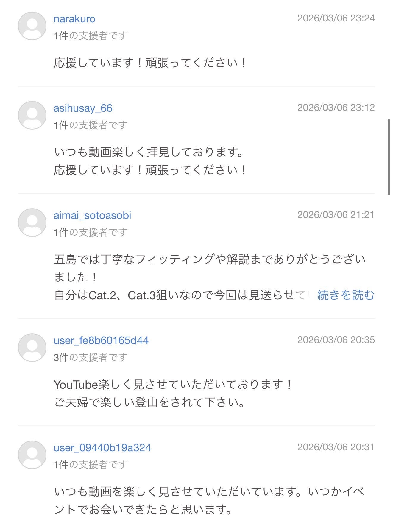This screenshot has width=393, height=532.
Task: Click asihusay_66's profile avatar icon
Action: coord(32,115)
